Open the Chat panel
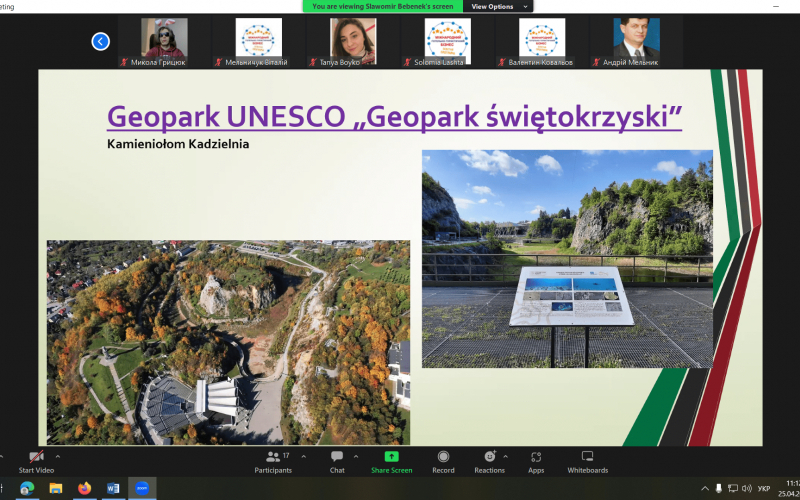Screen dimensions: 800x500 [337, 461]
